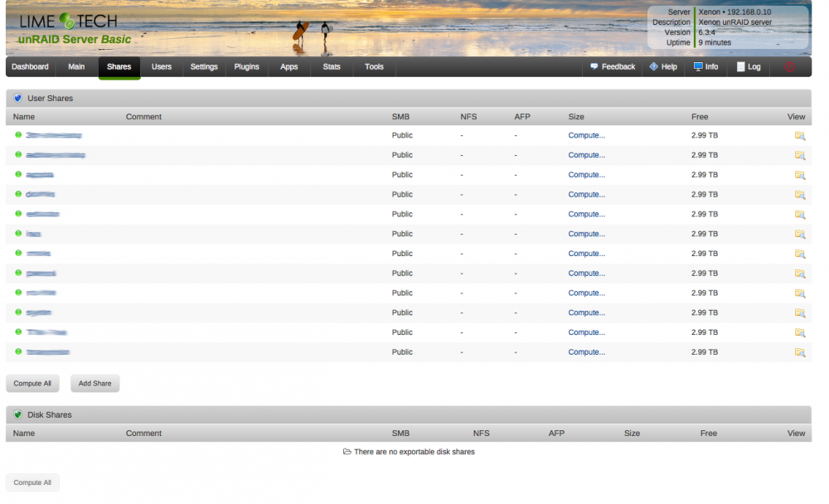The height and width of the screenshot is (504, 829).
Task: Click the Disk Shares shield icon
Action: click(x=18, y=414)
